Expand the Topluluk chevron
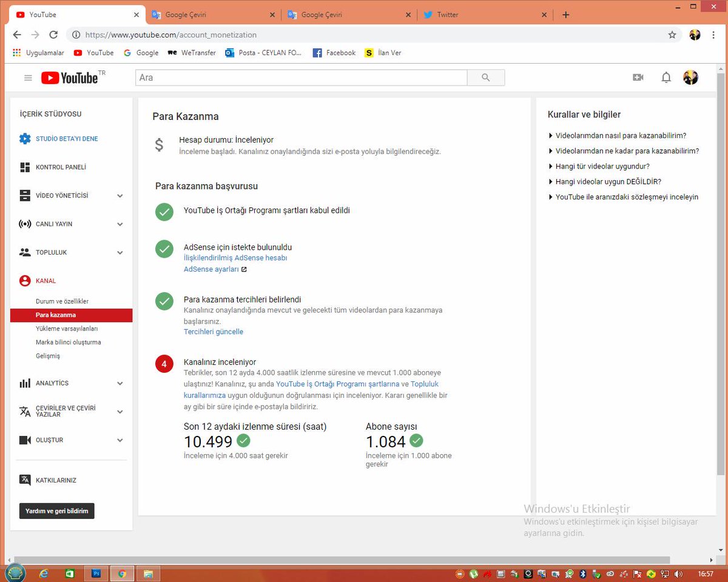This screenshot has height=582, width=728. [x=120, y=253]
